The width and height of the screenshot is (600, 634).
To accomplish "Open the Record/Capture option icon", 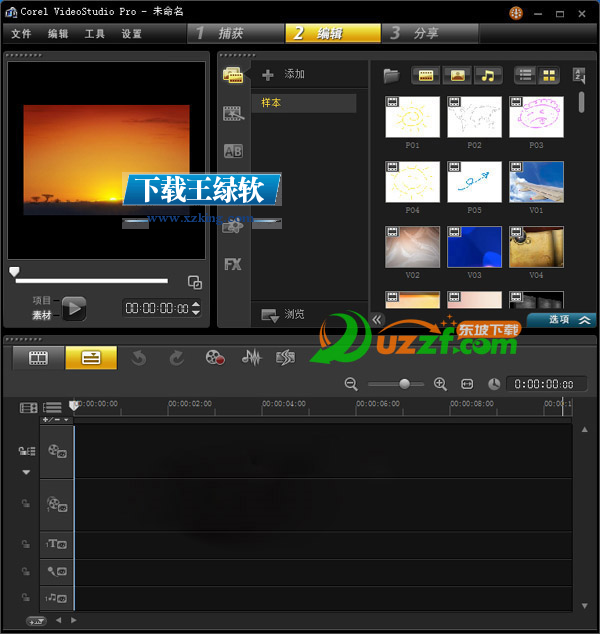I will [x=215, y=358].
